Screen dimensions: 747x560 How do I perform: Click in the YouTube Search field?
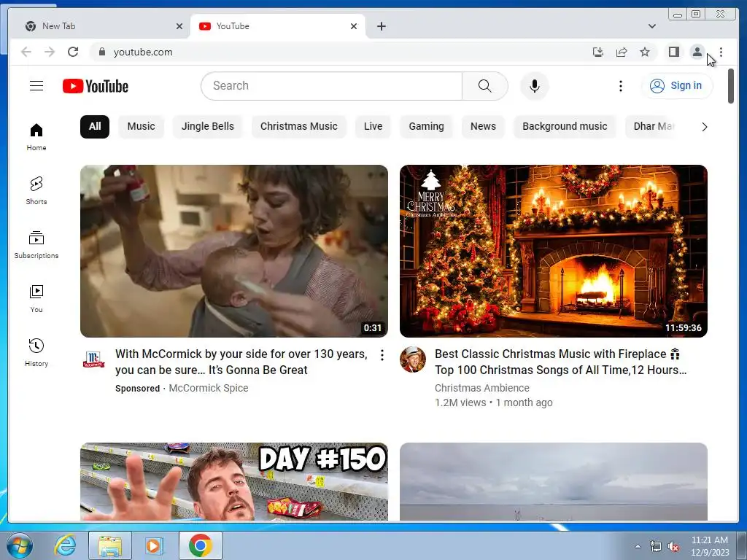[332, 86]
